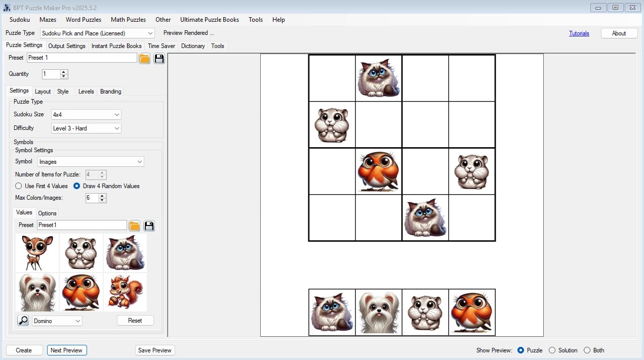Click the BPT Puzzle Maker title bar icon
644x360 pixels.
coord(6,7)
